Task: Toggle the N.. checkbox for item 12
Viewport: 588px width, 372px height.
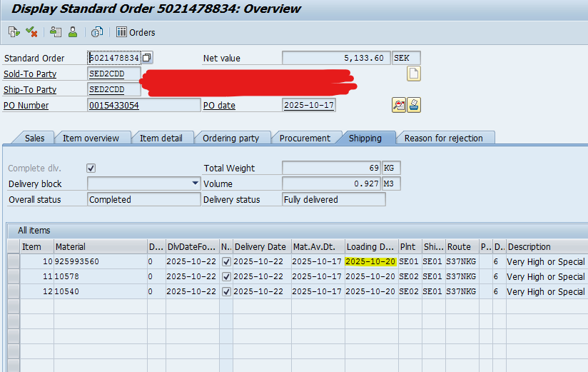Action: click(226, 291)
